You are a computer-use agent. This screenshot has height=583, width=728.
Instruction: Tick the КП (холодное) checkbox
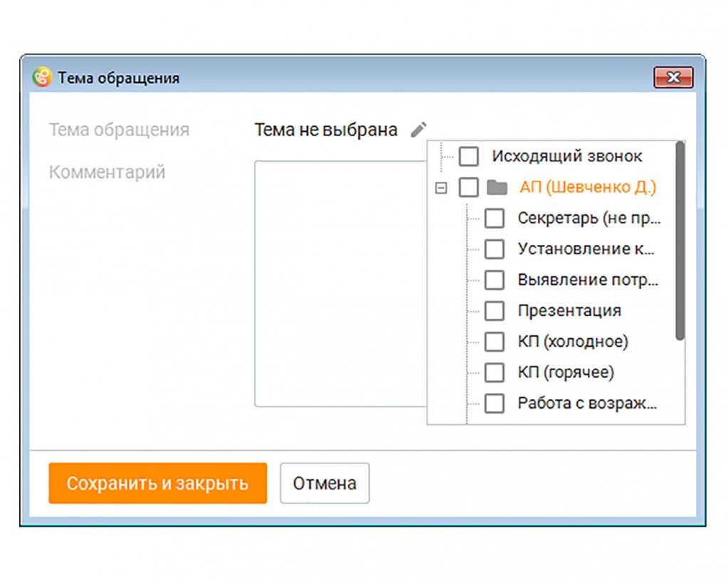[494, 342]
